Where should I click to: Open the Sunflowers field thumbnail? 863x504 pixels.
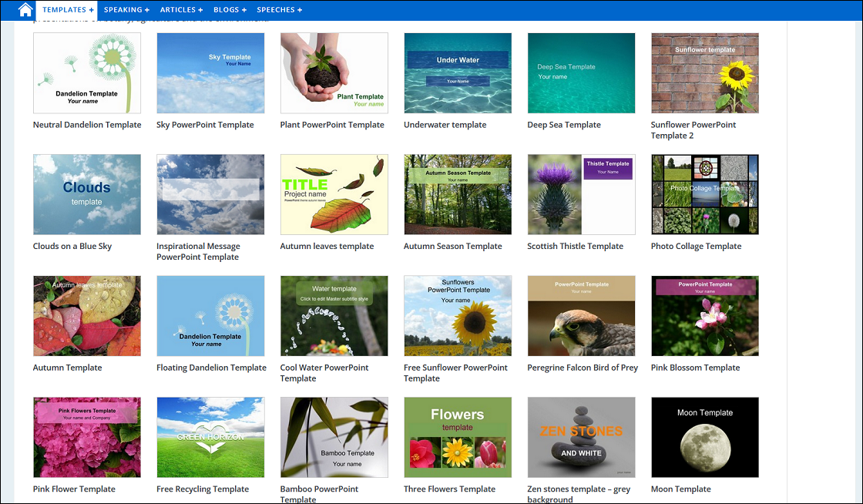pyautogui.click(x=458, y=316)
